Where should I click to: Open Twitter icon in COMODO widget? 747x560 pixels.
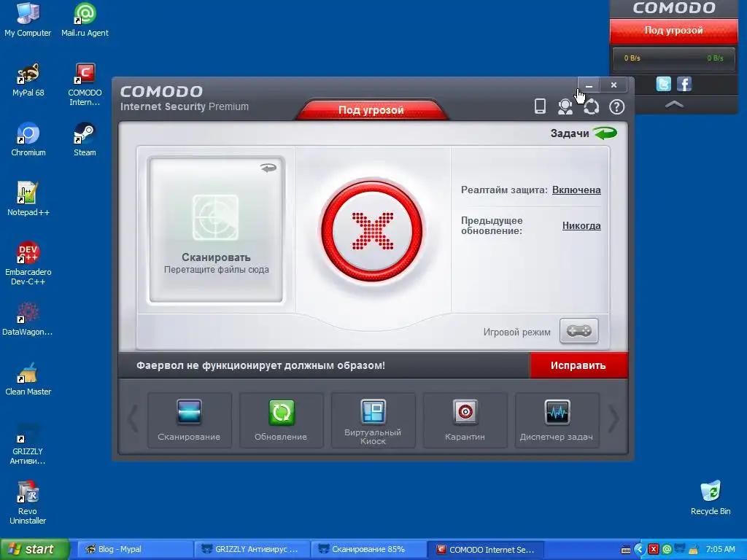click(663, 84)
